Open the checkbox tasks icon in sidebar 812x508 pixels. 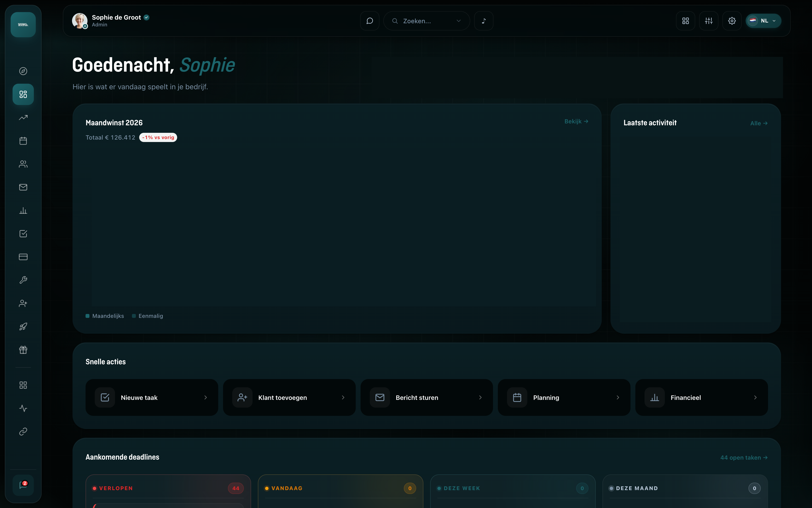coord(23,233)
